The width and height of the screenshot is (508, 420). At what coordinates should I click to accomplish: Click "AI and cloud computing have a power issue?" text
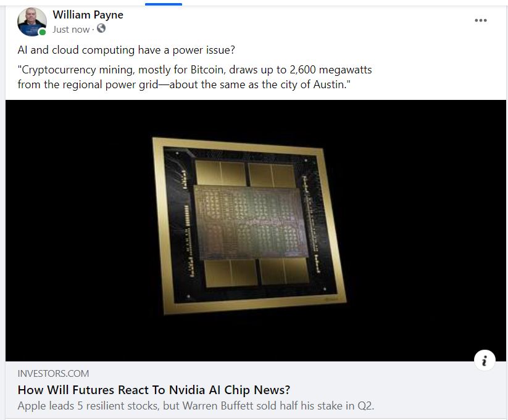(127, 50)
